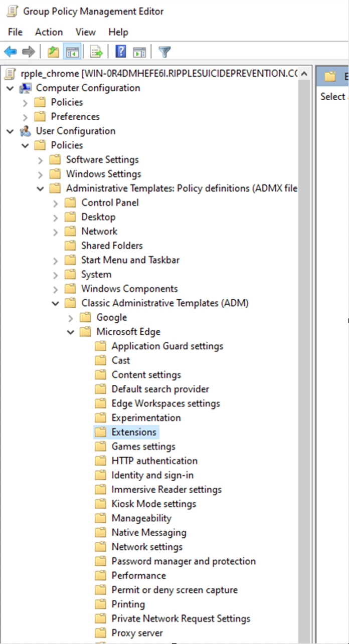349x644 pixels.
Task: Click the rpple_chrome policy scroll icon
Action: coord(10,74)
